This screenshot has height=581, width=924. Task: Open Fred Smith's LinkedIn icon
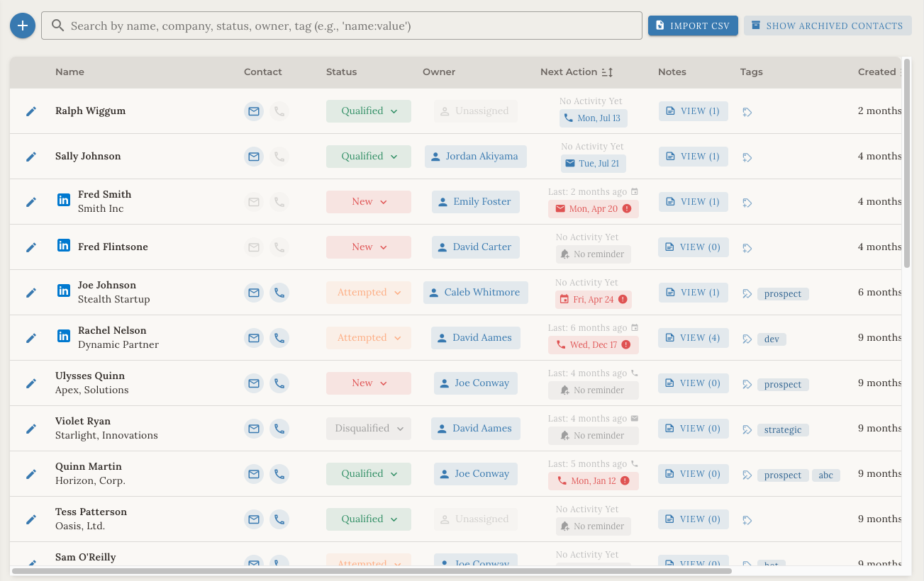[x=64, y=201]
